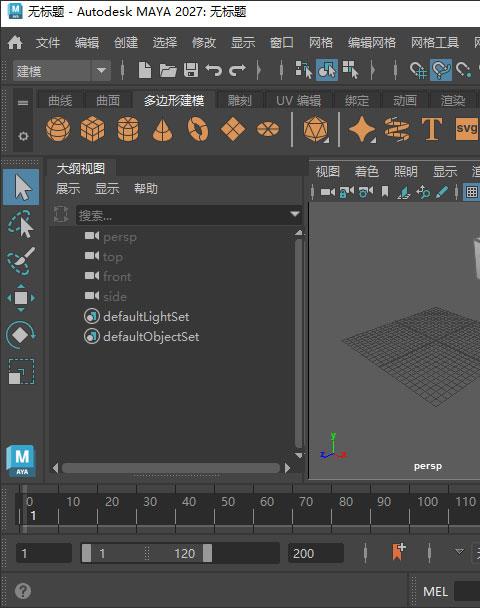The width and height of the screenshot is (480, 608).
Task: Collapse status line section arrow after redo
Action: [x=259, y=70]
